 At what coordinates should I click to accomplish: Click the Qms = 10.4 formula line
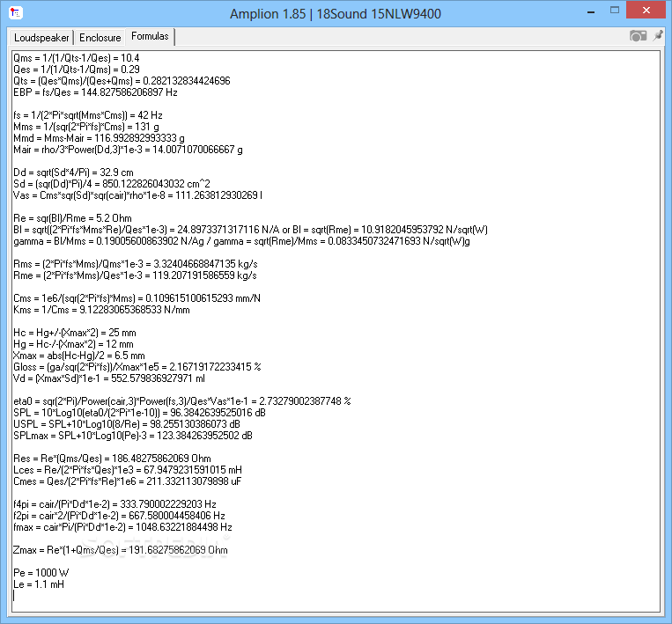point(77,58)
